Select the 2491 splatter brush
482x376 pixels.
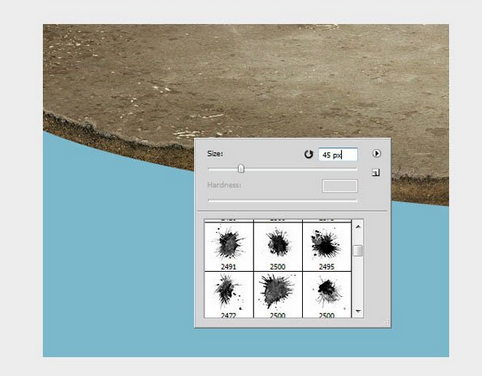pyautogui.click(x=229, y=246)
